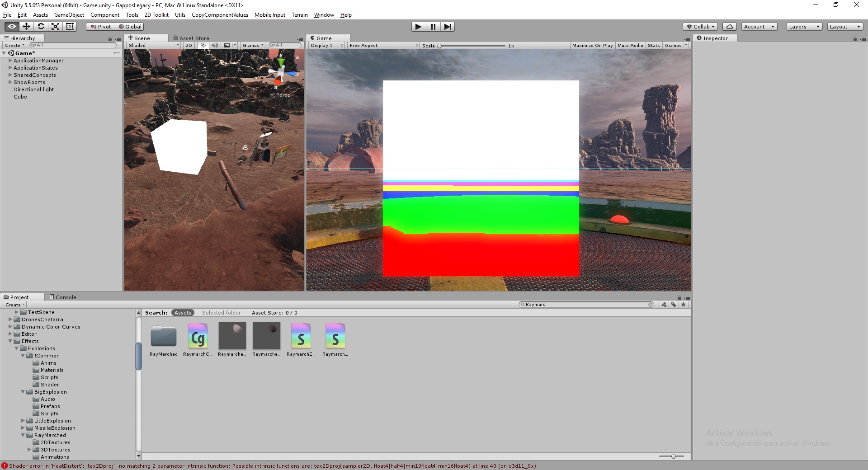
Task: Select the RaymarchE... shader asset
Action: coord(301,340)
